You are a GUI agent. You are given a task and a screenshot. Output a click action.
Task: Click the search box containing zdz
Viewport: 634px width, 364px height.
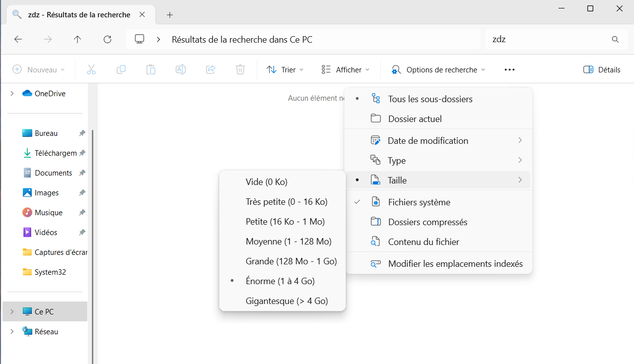(546, 40)
